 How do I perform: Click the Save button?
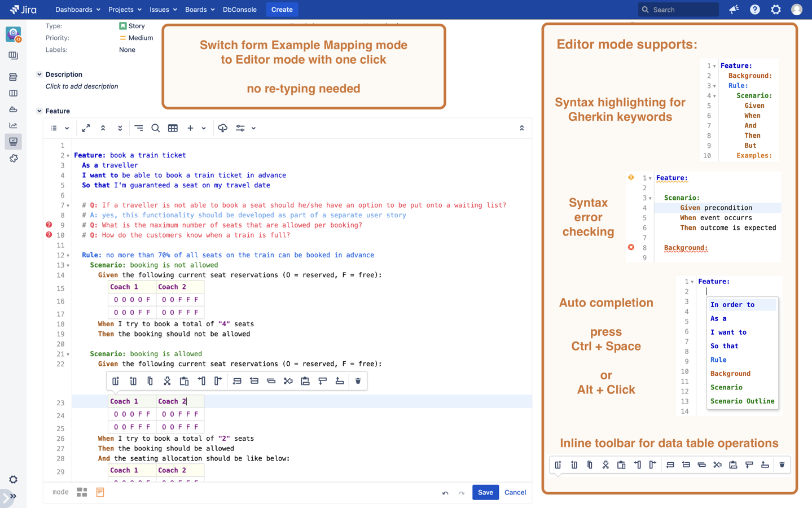click(485, 492)
